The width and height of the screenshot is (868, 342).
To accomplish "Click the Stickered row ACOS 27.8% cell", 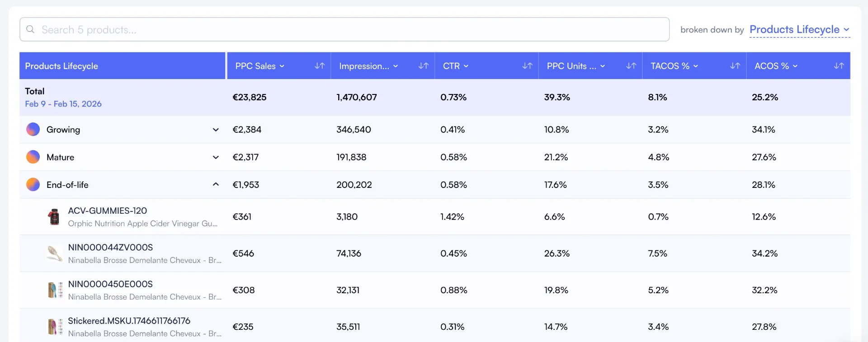I will tap(764, 327).
